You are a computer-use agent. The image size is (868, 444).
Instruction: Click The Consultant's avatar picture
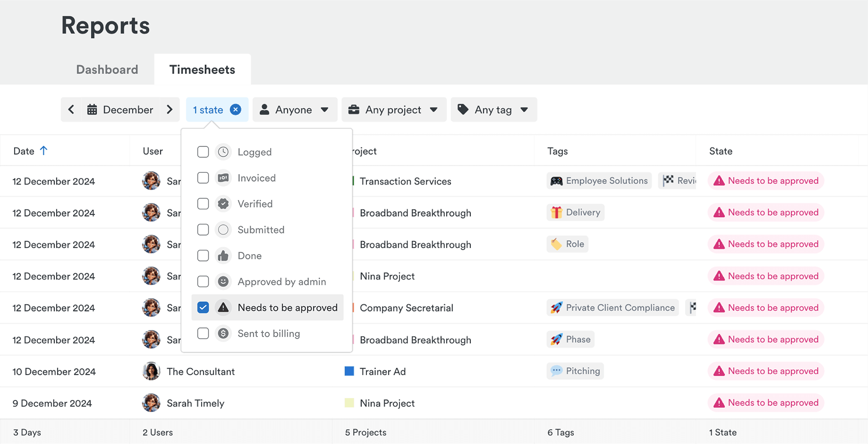click(x=151, y=371)
